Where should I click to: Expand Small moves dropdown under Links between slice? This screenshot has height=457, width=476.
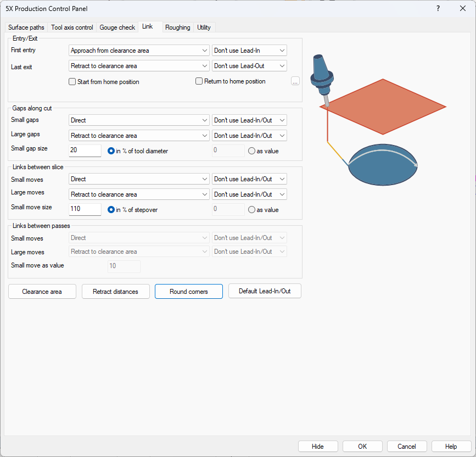tap(139, 179)
